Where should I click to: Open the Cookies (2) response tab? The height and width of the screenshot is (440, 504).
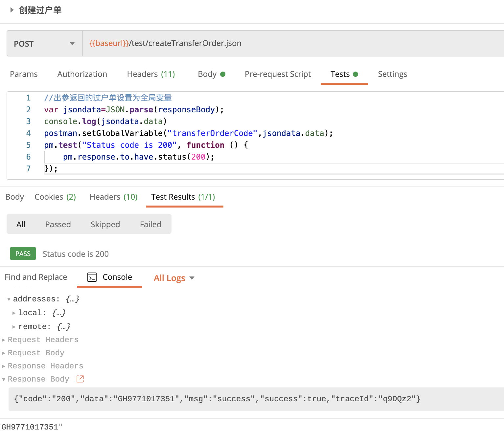55,197
